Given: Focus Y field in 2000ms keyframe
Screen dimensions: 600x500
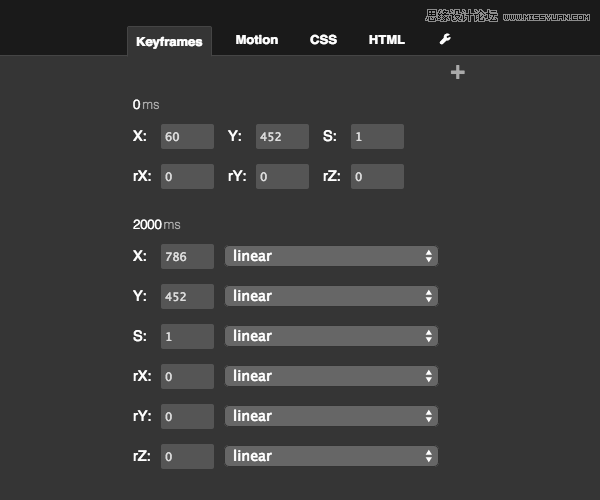Looking at the screenshot, I should [187, 296].
